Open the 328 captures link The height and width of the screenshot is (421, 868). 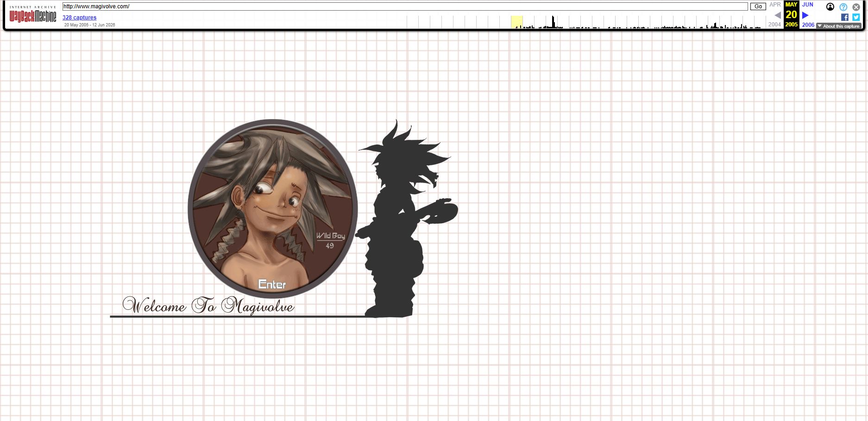coord(80,18)
